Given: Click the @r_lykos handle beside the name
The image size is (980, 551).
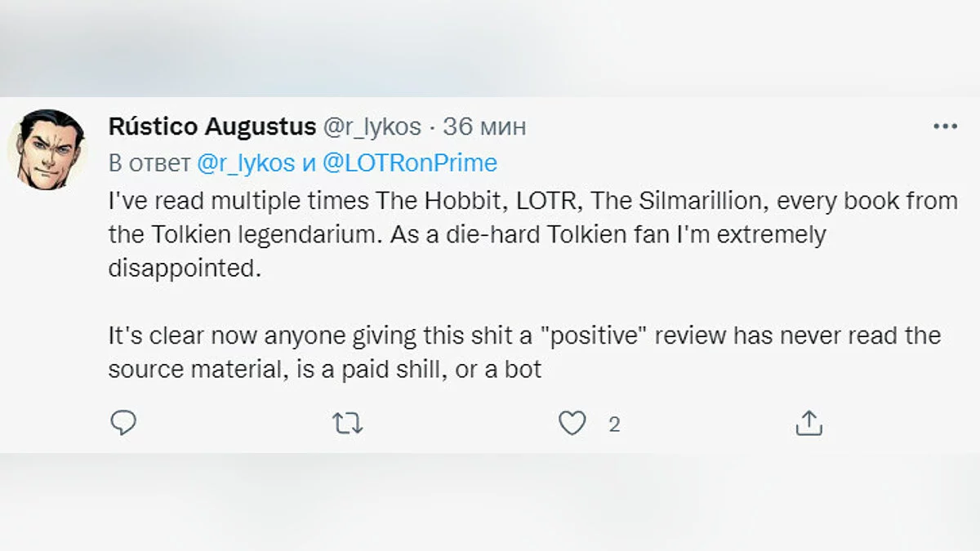Looking at the screenshot, I should pos(372,127).
